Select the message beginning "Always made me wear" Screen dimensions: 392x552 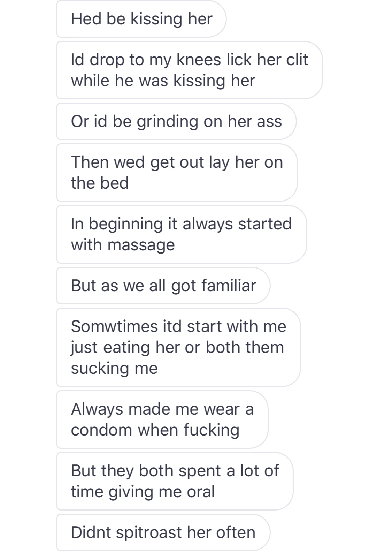162,419
